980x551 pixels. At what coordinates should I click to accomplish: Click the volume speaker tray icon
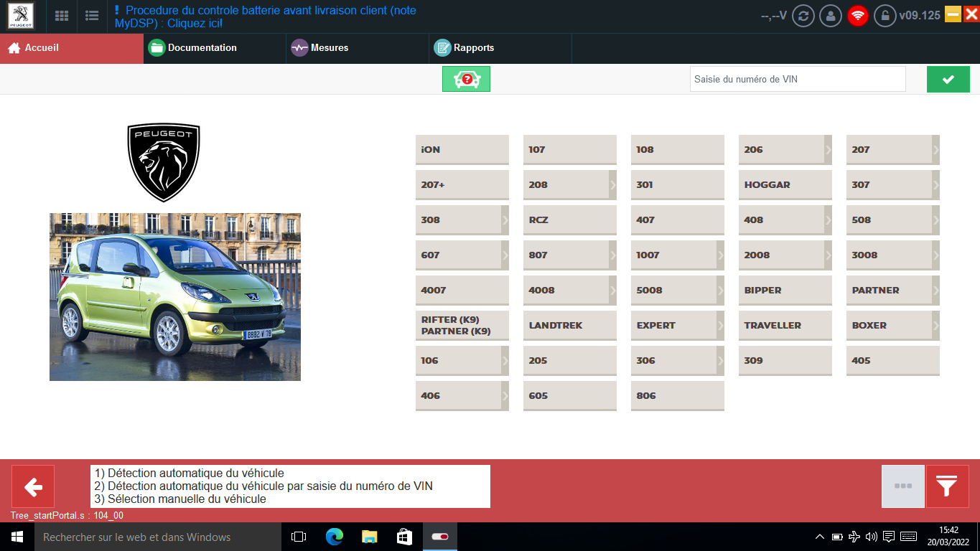(872, 537)
